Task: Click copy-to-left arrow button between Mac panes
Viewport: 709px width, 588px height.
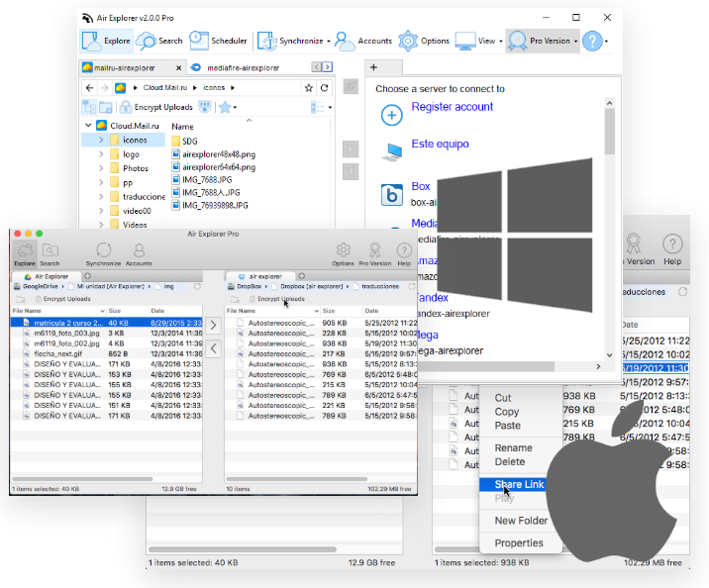Action: [214, 348]
